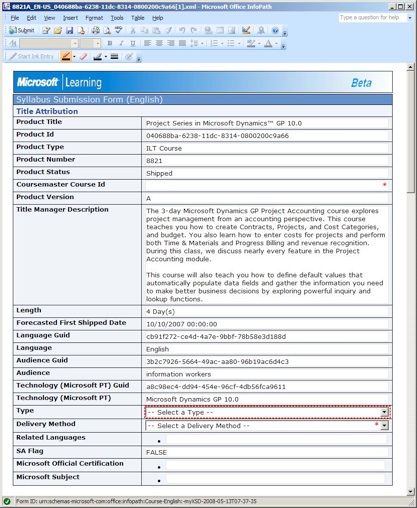Toggle Bold formatting

pyautogui.click(x=110, y=43)
